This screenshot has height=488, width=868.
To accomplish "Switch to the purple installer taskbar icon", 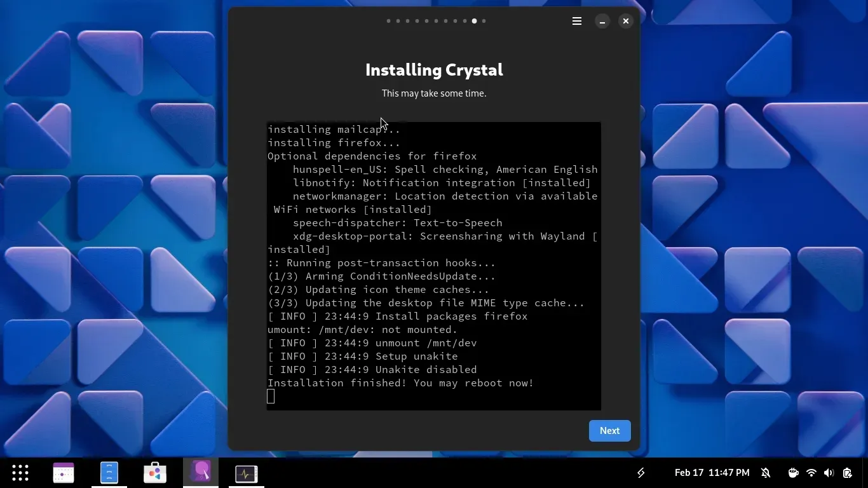I will (x=201, y=473).
